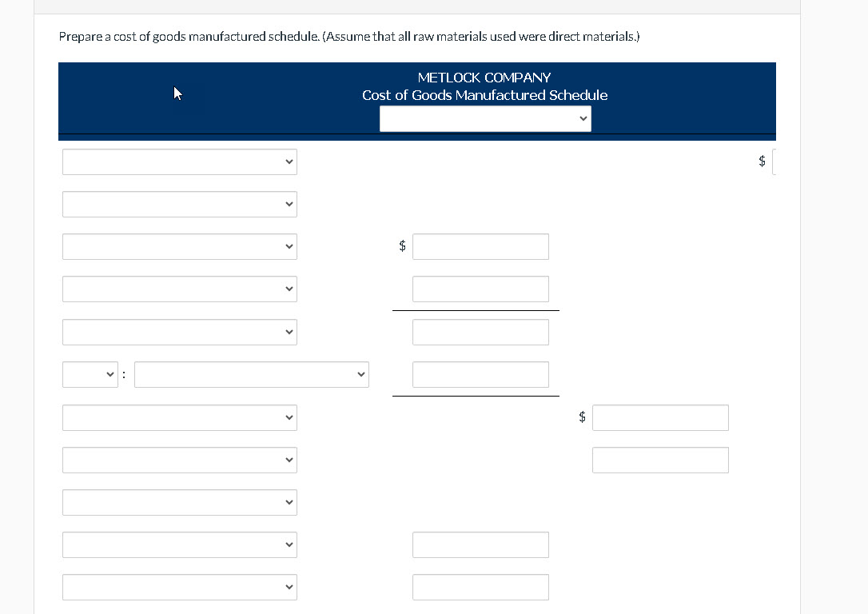Open the small dropdown before the colon
The height and width of the screenshot is (614, 868).
coord(90,373)
